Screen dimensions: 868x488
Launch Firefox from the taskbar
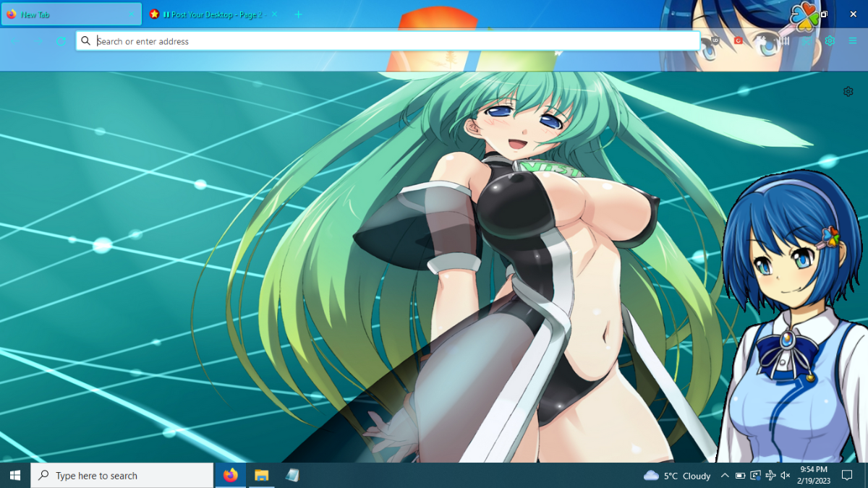[x=231, y=475]
